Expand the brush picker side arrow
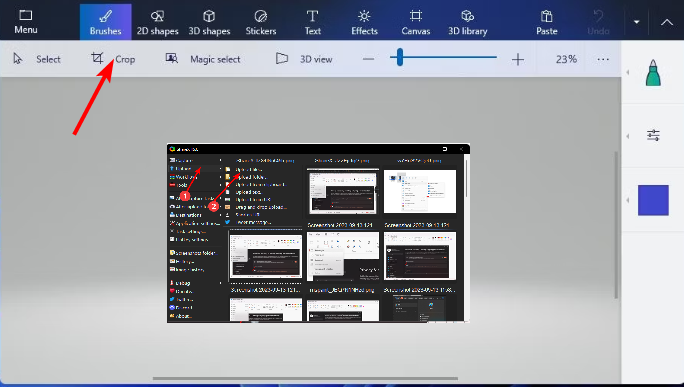This screenshot has width=684, height=387. pyautogui.click(x=628, y=72)
